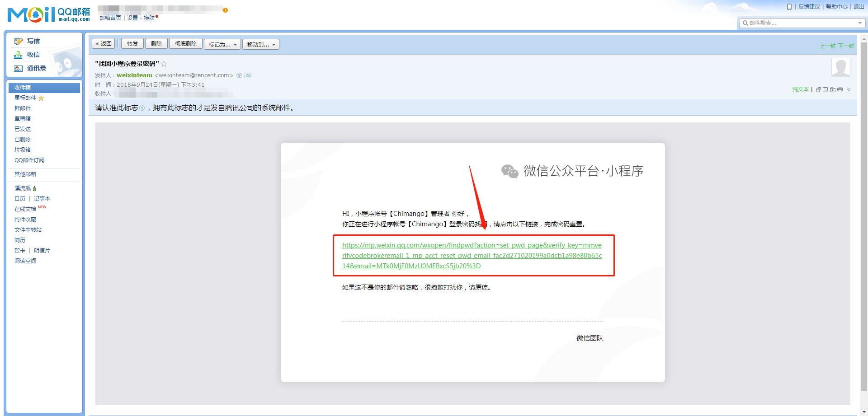Click the note/memo icon beside 纯文本
This screenshot has height=416, width=868.
coord(826,89)
